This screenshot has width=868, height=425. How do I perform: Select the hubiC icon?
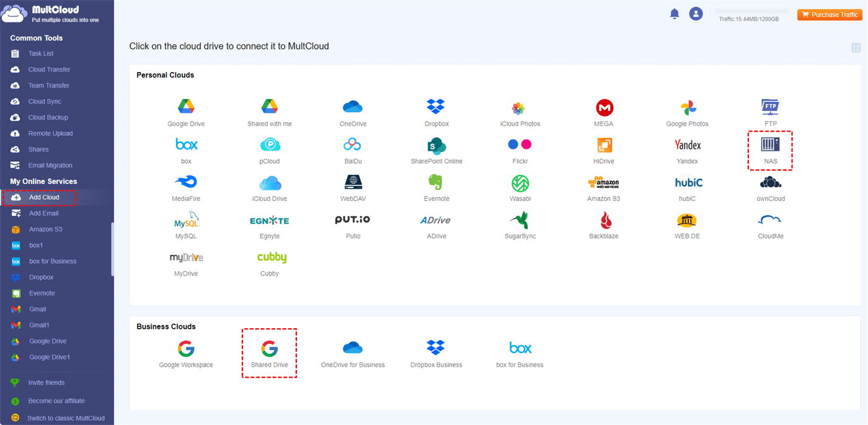(x=689, y=182)
